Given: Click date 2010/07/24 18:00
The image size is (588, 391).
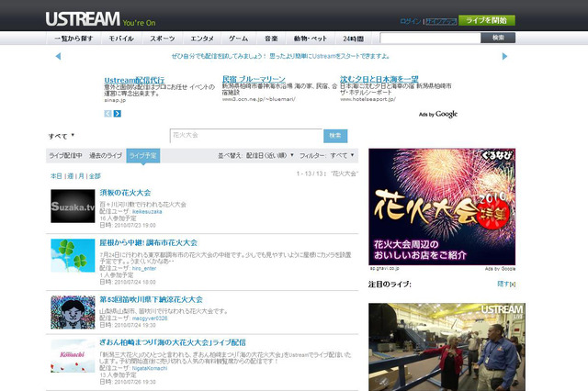Looking at the screenshot, I should pyautogui.click(x=135, y=282).
